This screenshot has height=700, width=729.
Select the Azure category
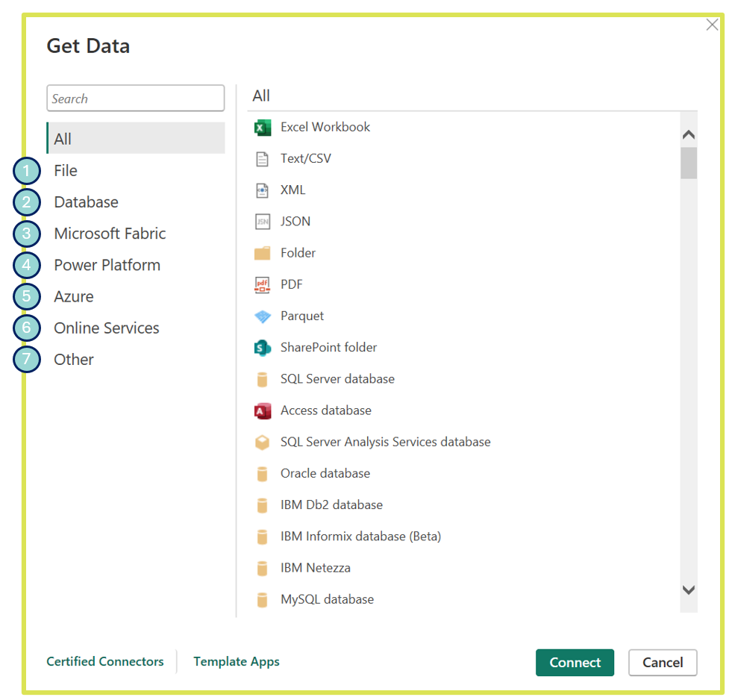point(73,297)
